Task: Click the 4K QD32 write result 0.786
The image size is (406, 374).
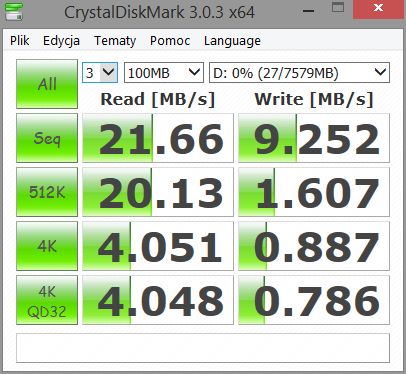Action: [x=314, y=300]
